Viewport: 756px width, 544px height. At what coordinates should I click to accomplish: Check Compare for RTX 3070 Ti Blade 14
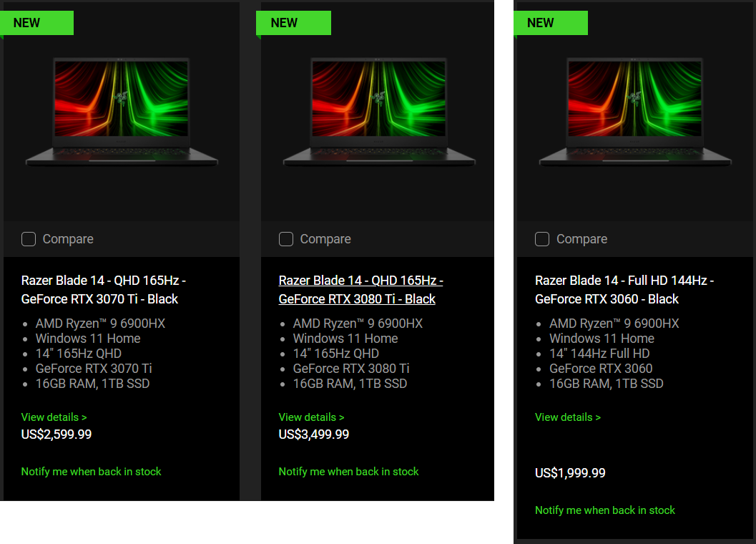click(x=29, y=239)
